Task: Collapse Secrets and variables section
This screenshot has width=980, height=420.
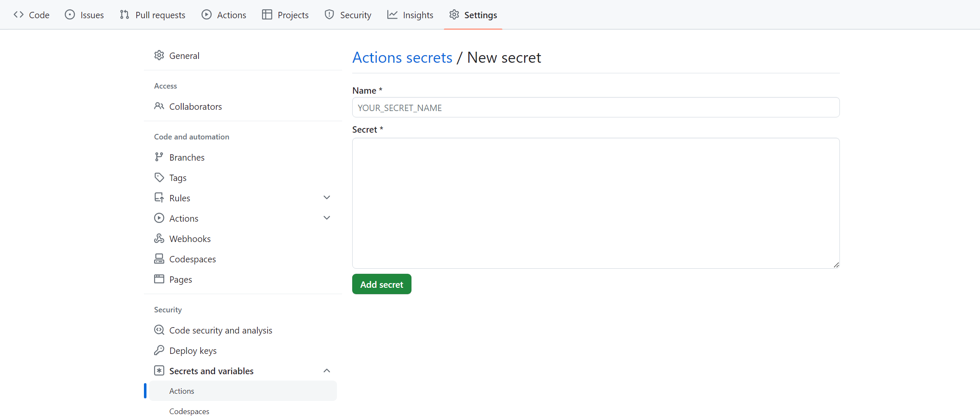Action: coord(327,371)
